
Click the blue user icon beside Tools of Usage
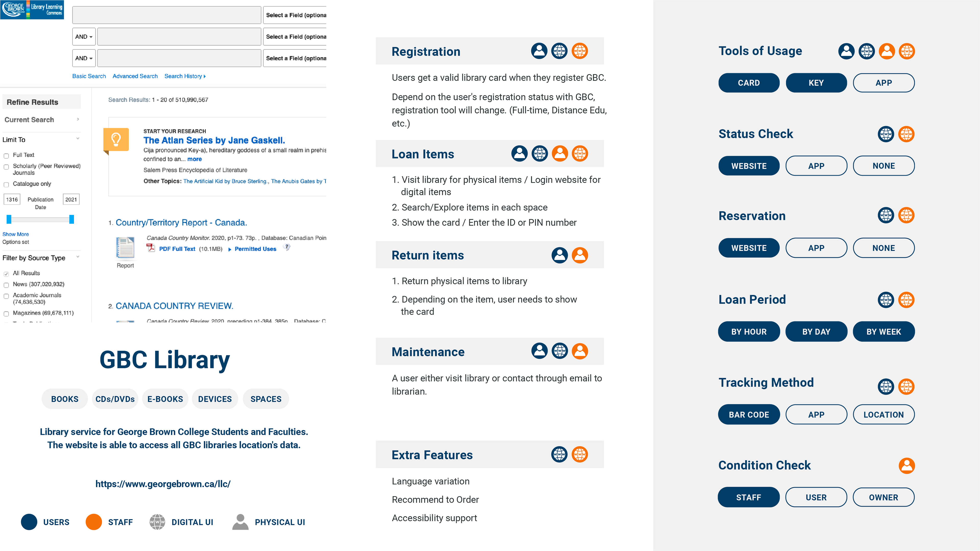tap(847, 51)
